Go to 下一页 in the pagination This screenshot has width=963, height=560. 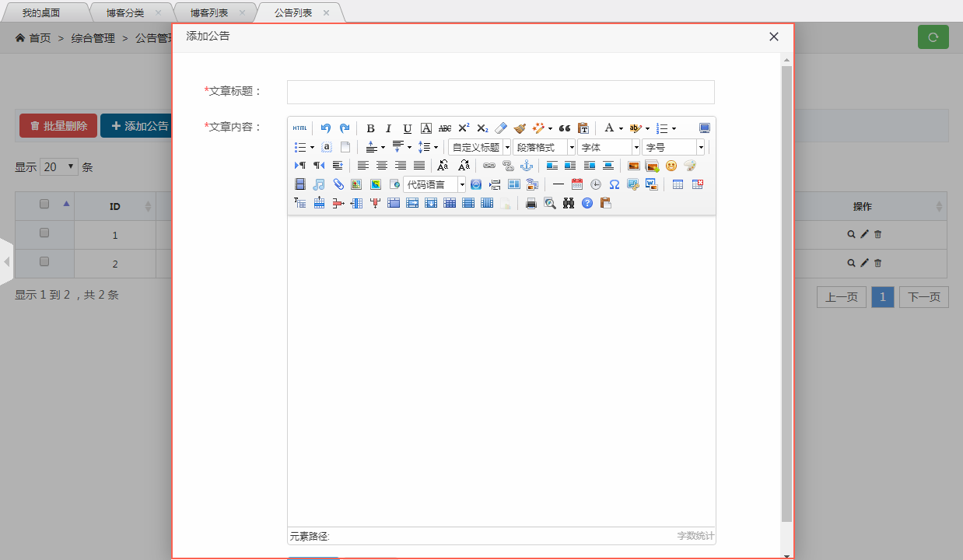(x=924, y=297)
